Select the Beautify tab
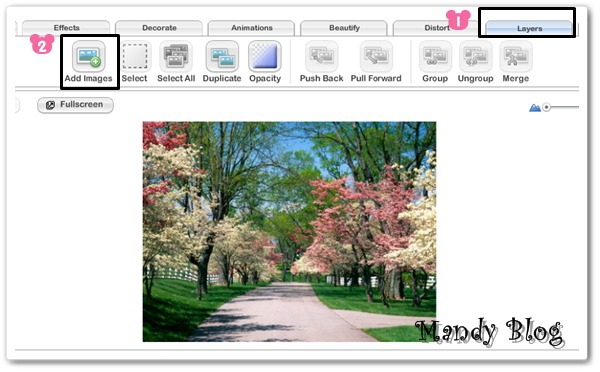The height and width of the screenshot is (372, 600). click(x=344, y=28)
